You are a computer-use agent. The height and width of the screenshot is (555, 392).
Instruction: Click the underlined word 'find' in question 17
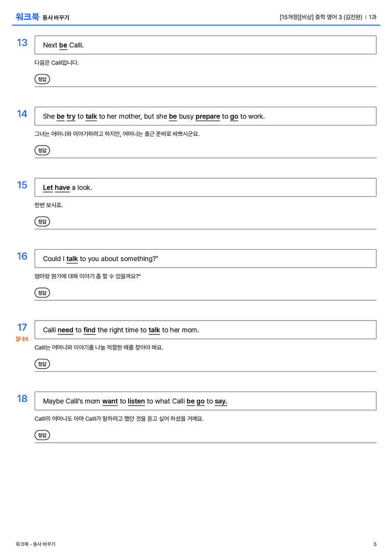pos(89,330)
